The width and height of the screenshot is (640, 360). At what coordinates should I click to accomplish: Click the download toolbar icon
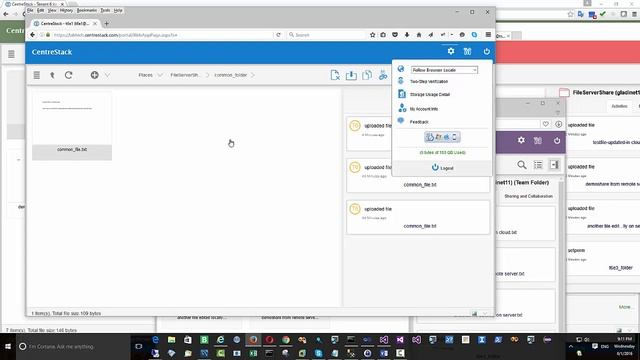[351, 75]
